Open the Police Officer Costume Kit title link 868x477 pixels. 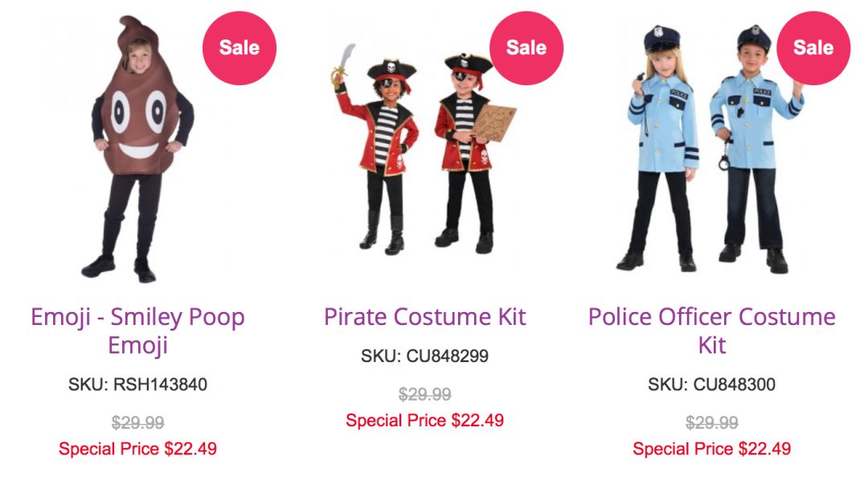point(711,331)
